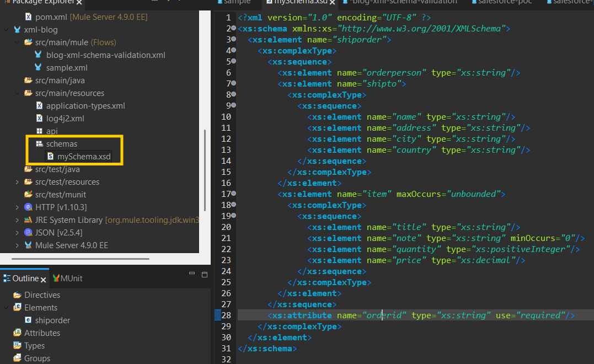Image resolution: width=594 pixels, height=364 pixels.
Task: Click the mySchema.xsd file icon
Action: 50,157
